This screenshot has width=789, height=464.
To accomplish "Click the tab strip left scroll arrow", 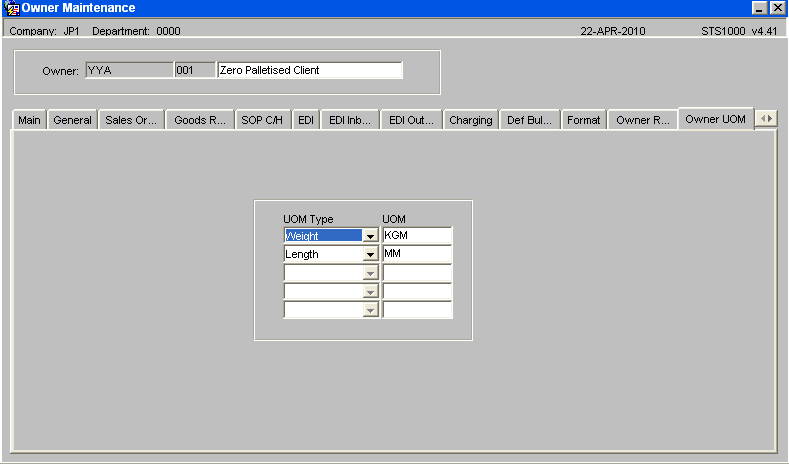I will coord(763,119).
